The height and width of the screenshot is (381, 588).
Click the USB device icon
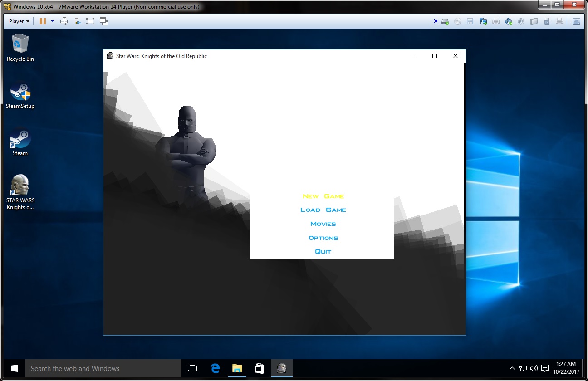547,21
